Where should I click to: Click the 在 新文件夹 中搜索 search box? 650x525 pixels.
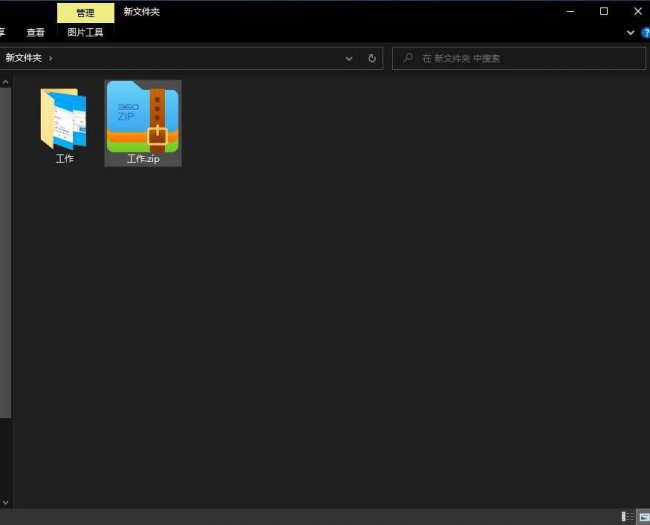(519, 58)
